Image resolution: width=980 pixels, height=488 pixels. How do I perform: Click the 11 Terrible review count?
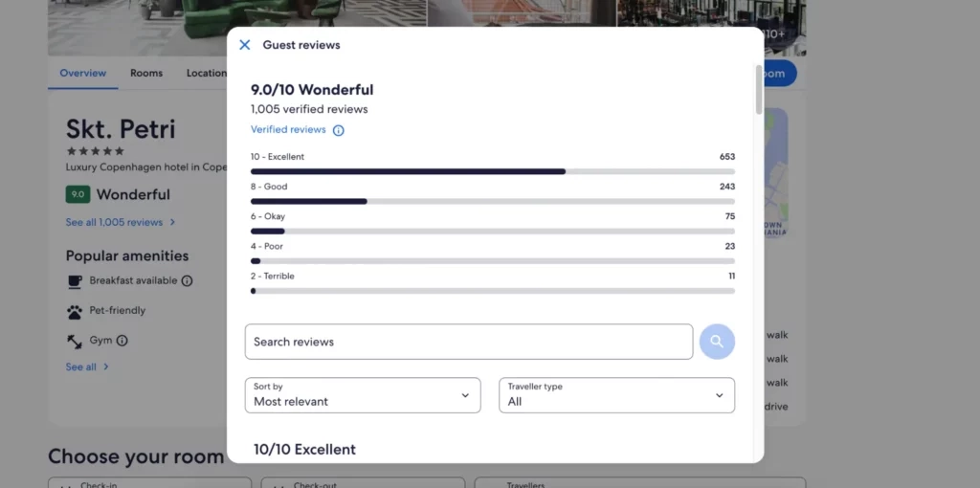[731, 277]
